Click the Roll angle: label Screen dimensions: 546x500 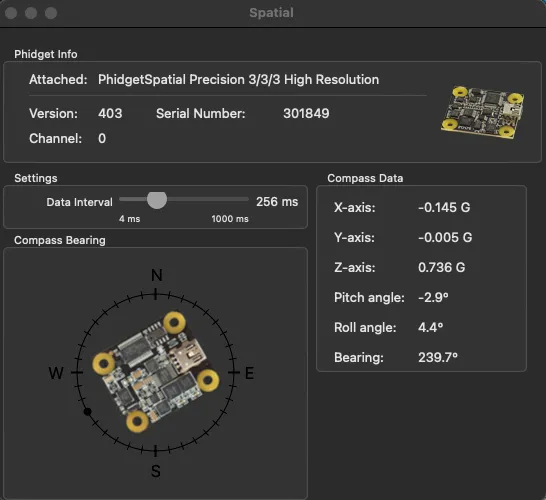pos(365,327)
